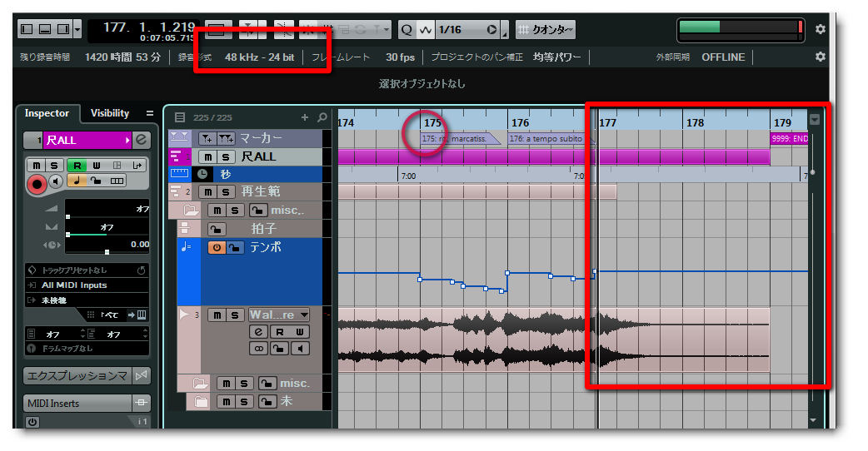Open the All MIDI Inputs routing dropdown

coord(87,285)
